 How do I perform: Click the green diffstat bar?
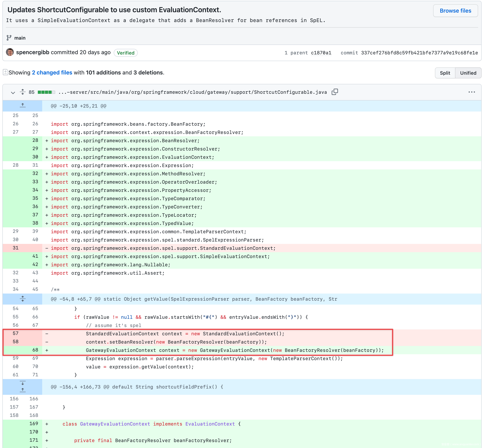(x=46, y=92)
